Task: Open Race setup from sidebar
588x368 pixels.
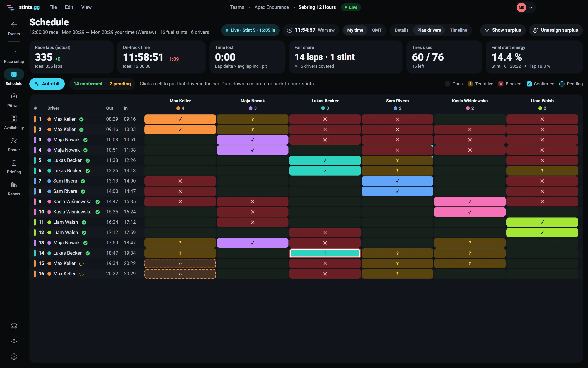Action: pos(14,56)
